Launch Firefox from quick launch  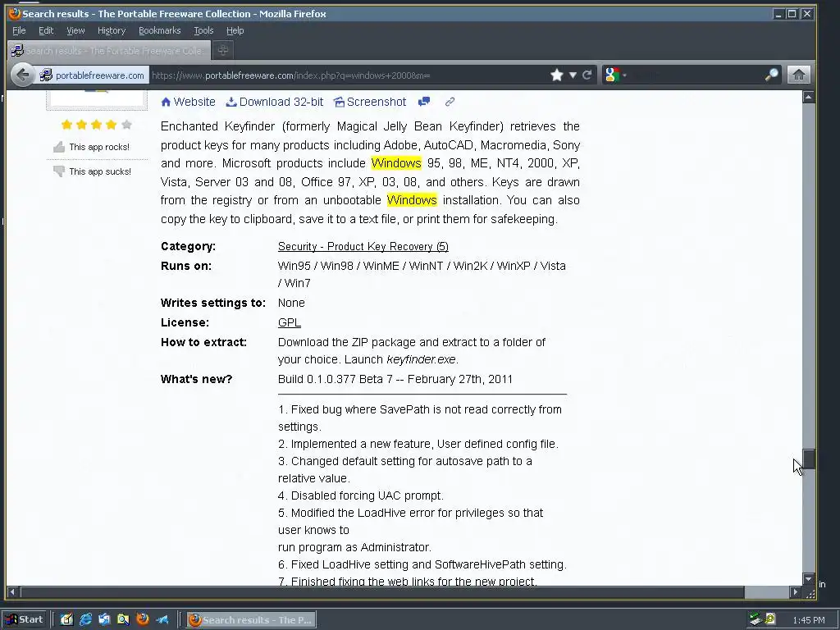tap(143, 619)
